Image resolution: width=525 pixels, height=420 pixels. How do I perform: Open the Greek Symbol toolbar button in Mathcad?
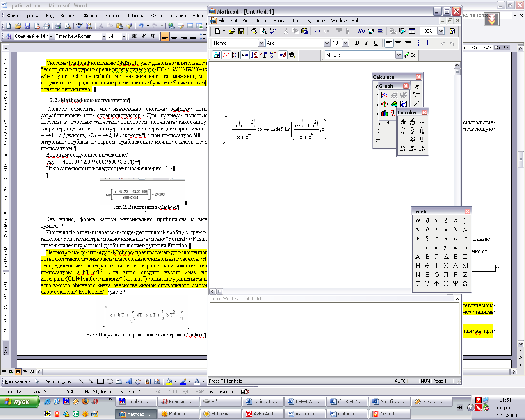point(283,55)
